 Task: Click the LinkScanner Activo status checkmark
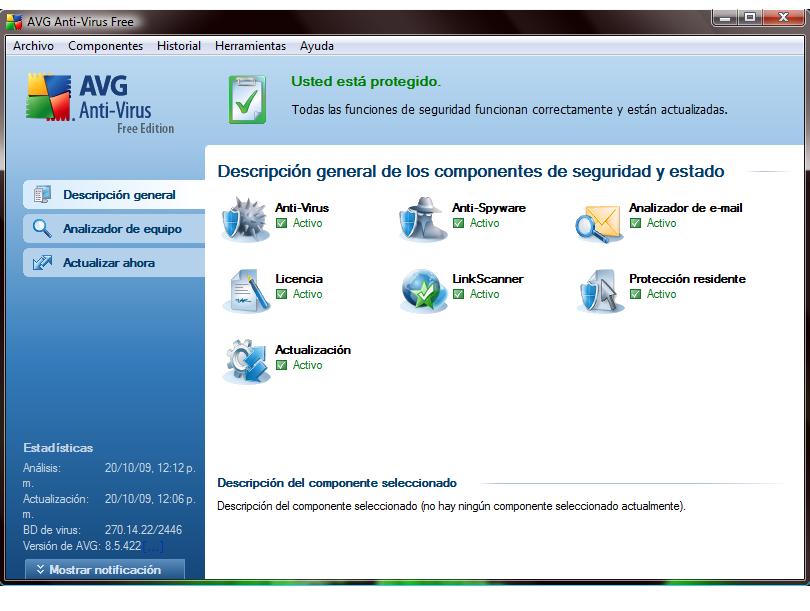coord(458,294)
